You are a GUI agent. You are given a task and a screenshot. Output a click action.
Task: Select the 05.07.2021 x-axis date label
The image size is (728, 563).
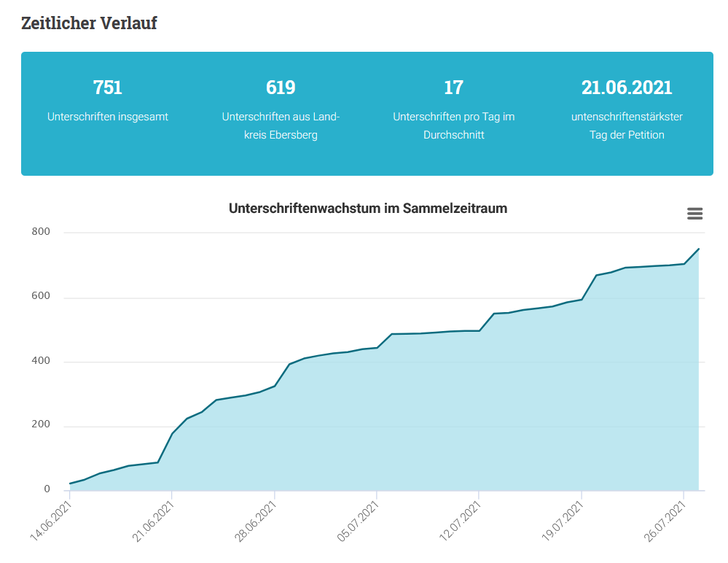point(357,521)
